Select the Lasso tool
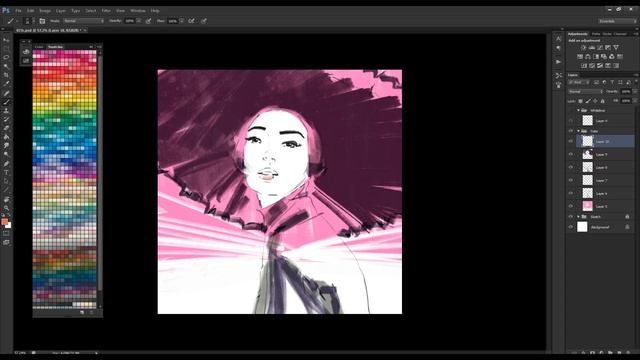This screenshot has height=360, width=640. click(x=6, y=58)
